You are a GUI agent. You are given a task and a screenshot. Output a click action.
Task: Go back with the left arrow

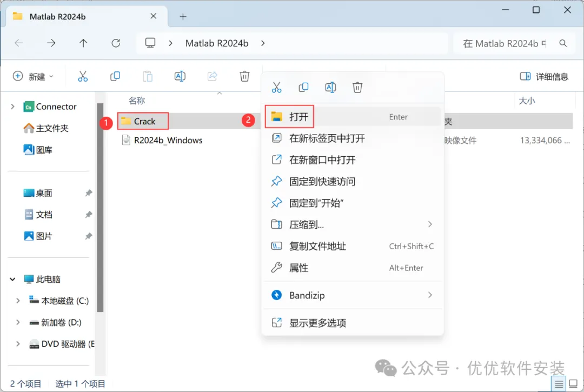tap(18, 43)
